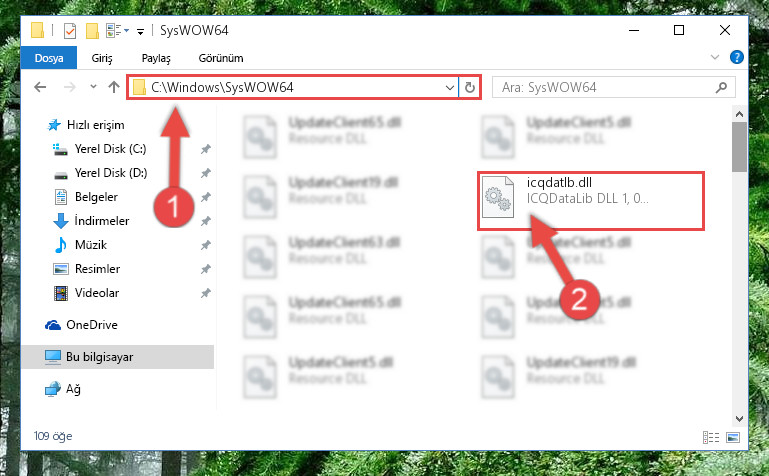
Task: Open recent locations dropdown arrow
Action: [x=93, y=87]
